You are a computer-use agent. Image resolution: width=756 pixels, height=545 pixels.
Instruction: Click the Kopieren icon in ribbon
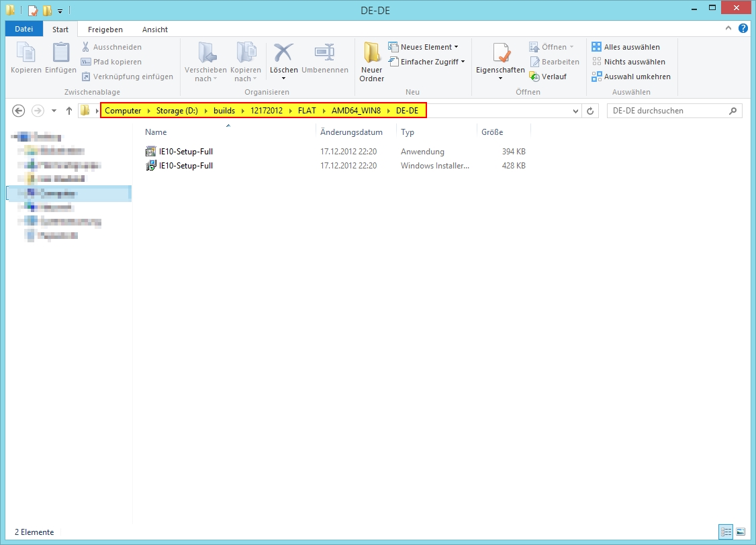point(26,54)
